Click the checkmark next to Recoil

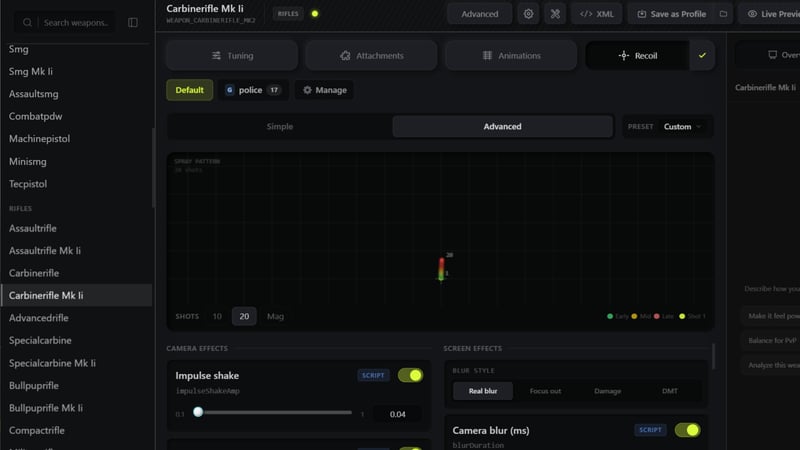click(x=702, y=55)
